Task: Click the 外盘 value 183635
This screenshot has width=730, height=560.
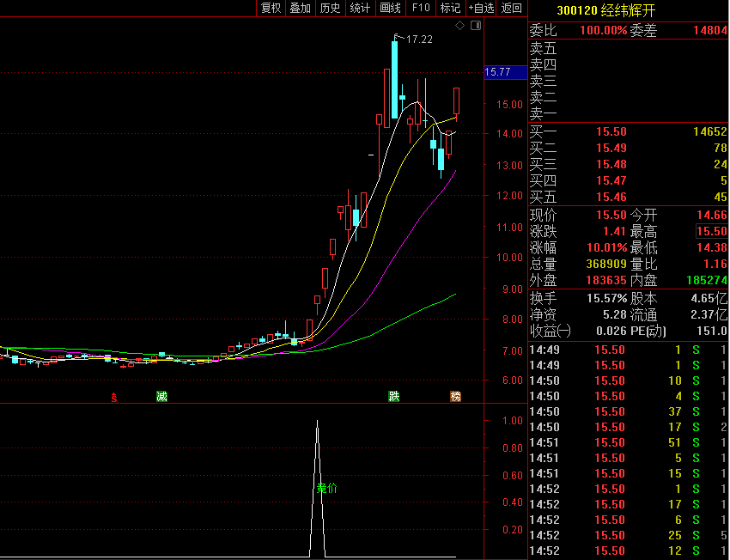Action: [606, 280]
